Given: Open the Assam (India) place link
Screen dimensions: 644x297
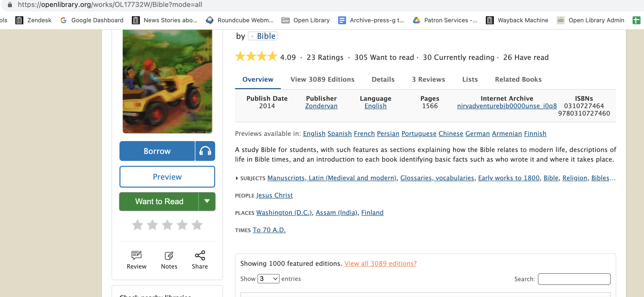Looking at the screenshot, I should 336,213.
